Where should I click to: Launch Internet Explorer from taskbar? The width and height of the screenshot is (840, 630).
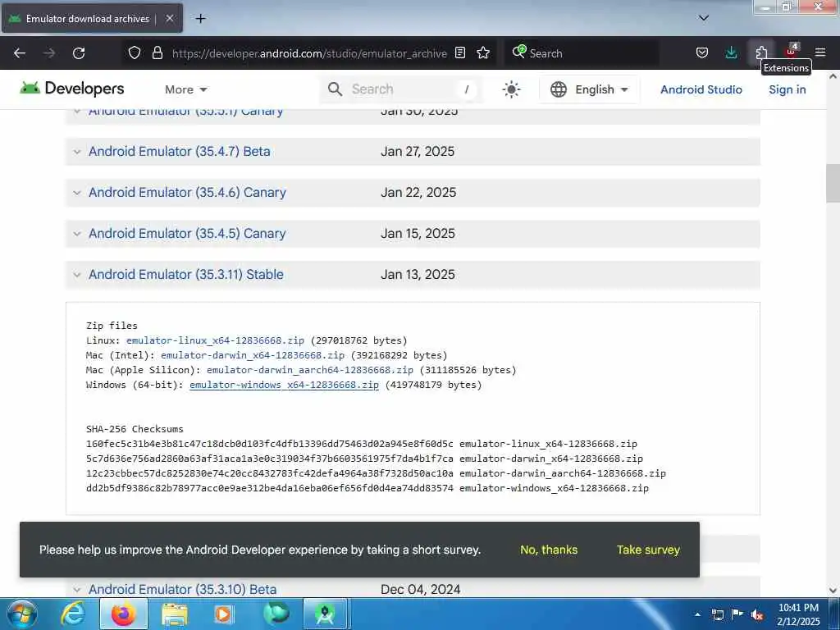(73, 614)
